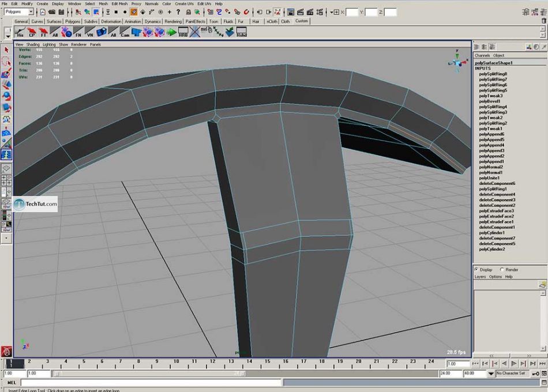Select polyBevel1 in the inputs list
Image resolution: width=548 pixels, height=392 pixels.
491,101
